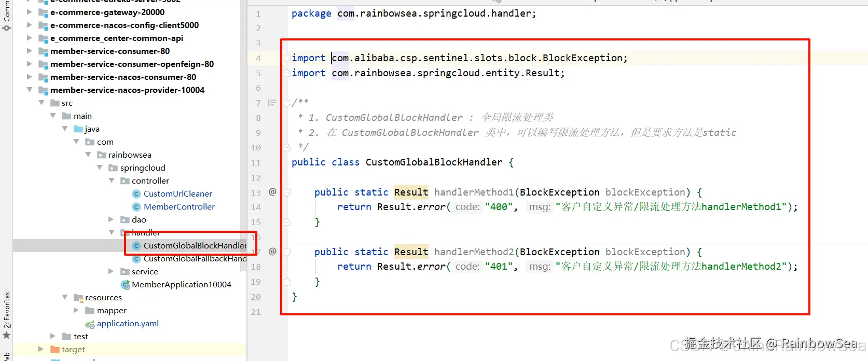Screen dimensions: 868x361
Task: Click the Favorites star icon in sidebar
Action: click(x=6, y=335)
